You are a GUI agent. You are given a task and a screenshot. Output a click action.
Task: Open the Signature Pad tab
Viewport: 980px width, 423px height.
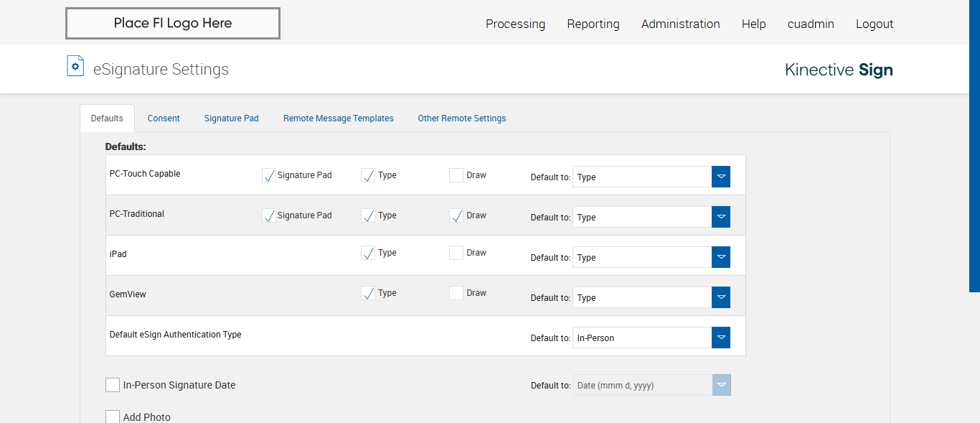231,118
